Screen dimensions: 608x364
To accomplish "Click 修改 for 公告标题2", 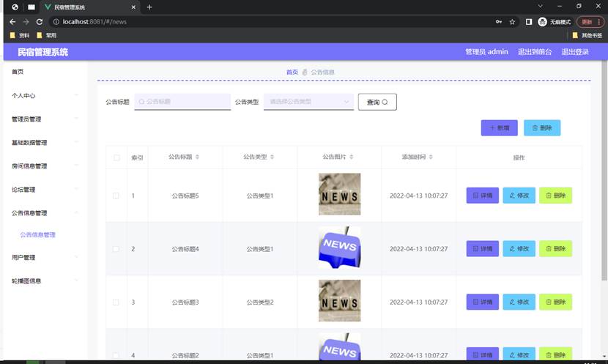I will (519, 354).
